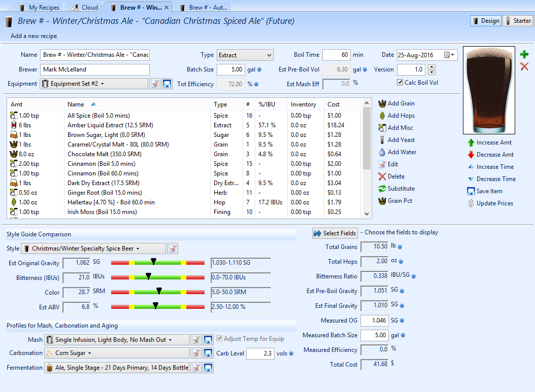Click the Measured OG input field
Image resolution: width=535 pixels, height=392 pixels.
point(374,320)
